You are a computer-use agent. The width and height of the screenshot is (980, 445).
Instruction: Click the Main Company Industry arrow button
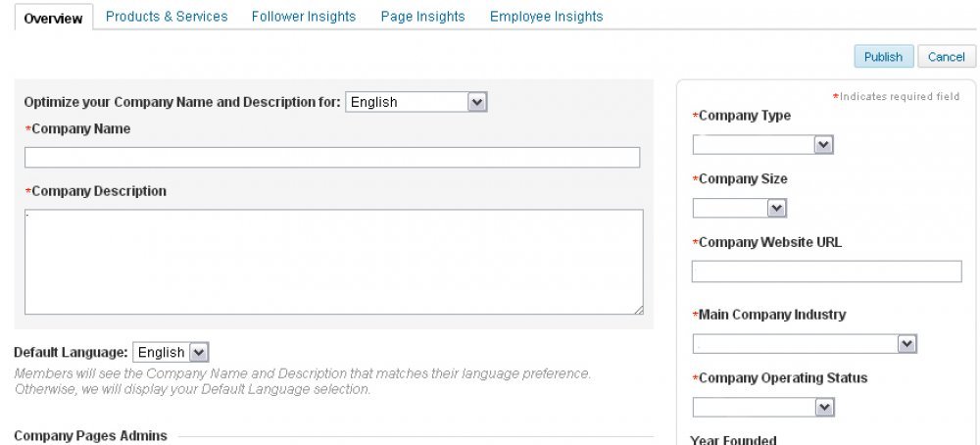click(x=906, y=344)
